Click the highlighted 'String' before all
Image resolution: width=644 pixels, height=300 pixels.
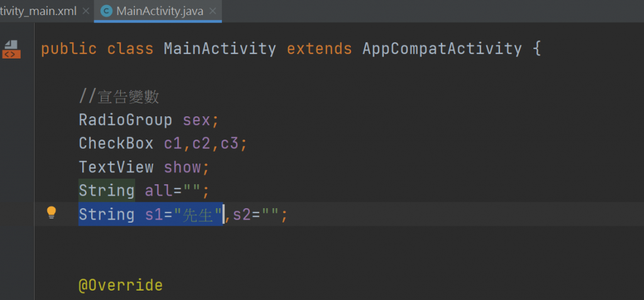[x=106, y=191]
